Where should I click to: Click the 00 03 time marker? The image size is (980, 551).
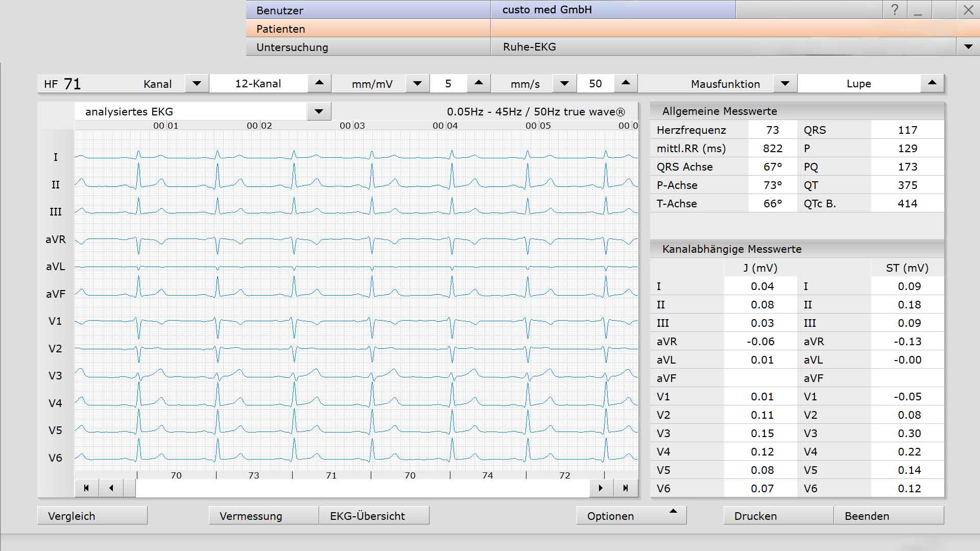pyautogui.click(x=352, y=126)
